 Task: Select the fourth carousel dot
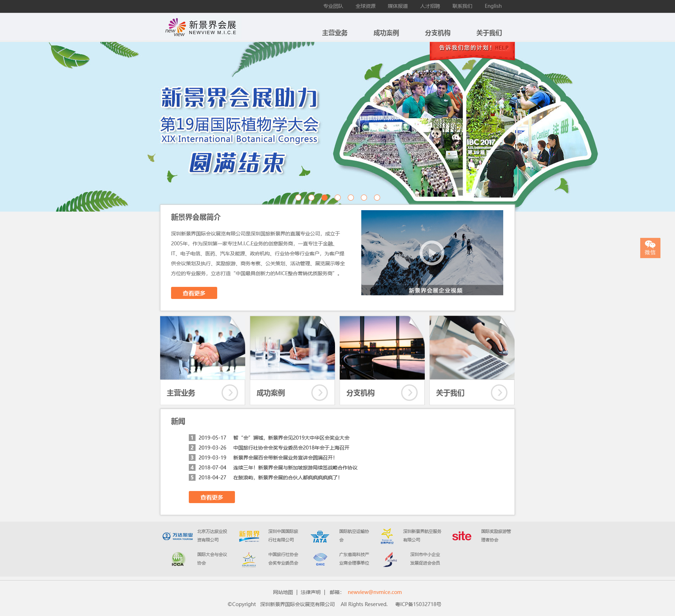(337, 197)
